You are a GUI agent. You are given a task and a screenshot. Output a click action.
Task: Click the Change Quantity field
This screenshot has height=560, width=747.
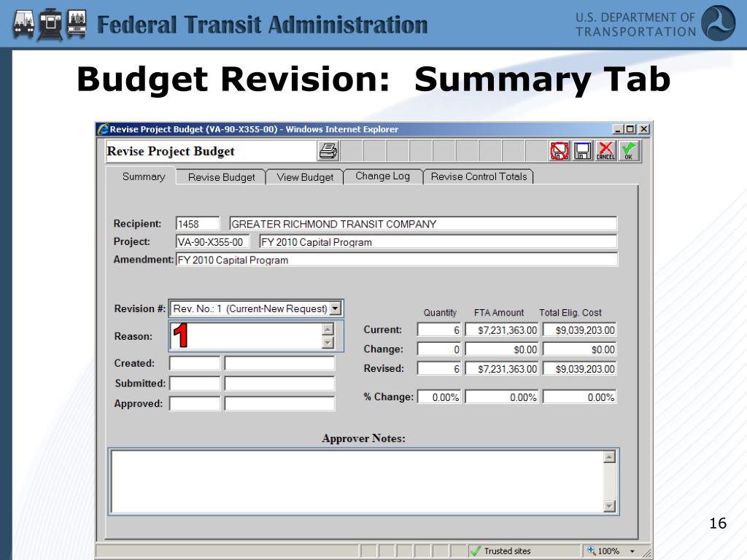click(439, 349)
